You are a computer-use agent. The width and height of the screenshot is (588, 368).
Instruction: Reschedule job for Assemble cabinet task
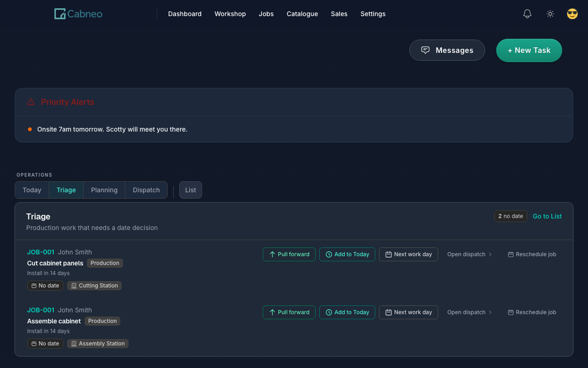point(531,312)
